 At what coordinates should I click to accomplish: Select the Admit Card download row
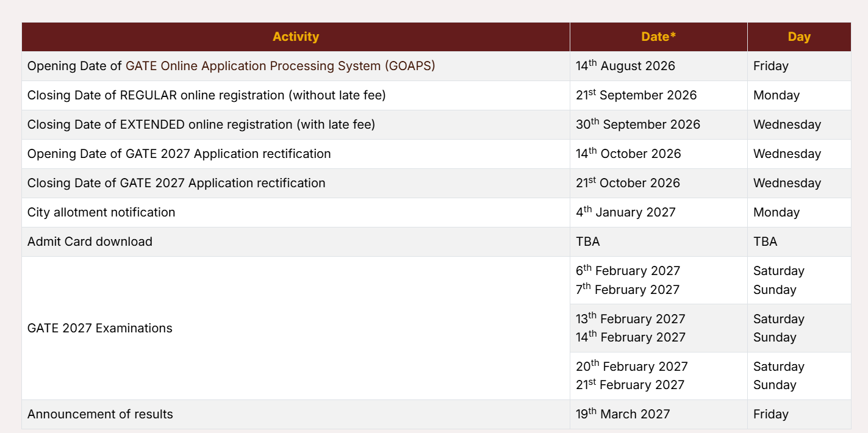[436, 242]
